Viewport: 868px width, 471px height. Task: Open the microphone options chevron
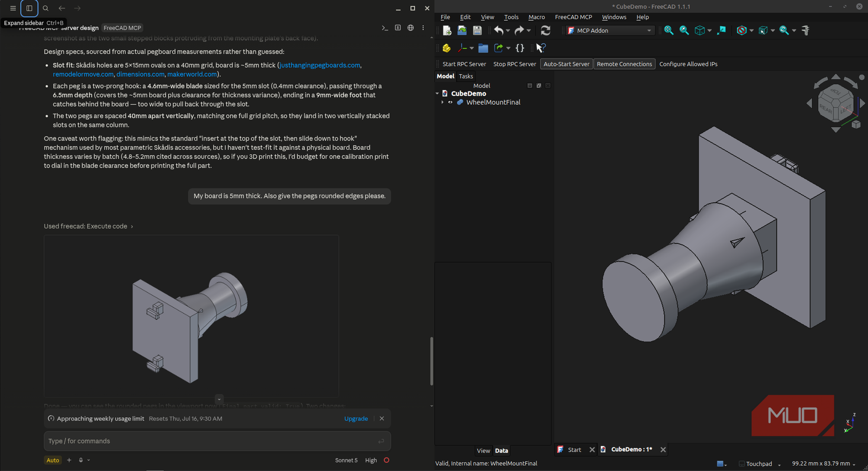click(89, 460)
